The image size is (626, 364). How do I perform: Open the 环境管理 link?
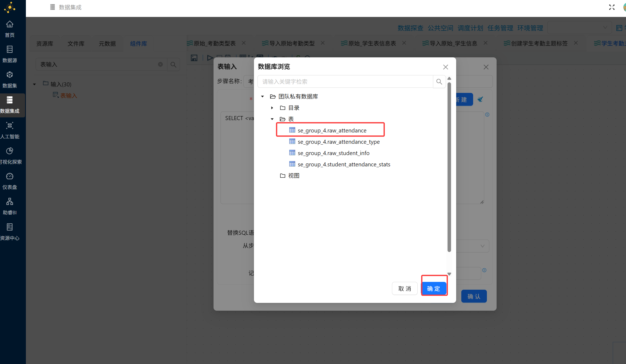[x=530, y=28]
